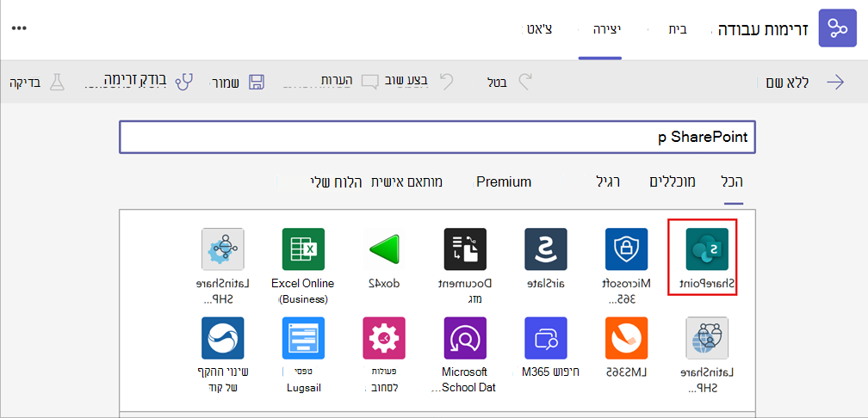This screenshot has height=418, width=868.
Task: Click the בטל (Undo) button label
Action: click(x=498, y=83)
